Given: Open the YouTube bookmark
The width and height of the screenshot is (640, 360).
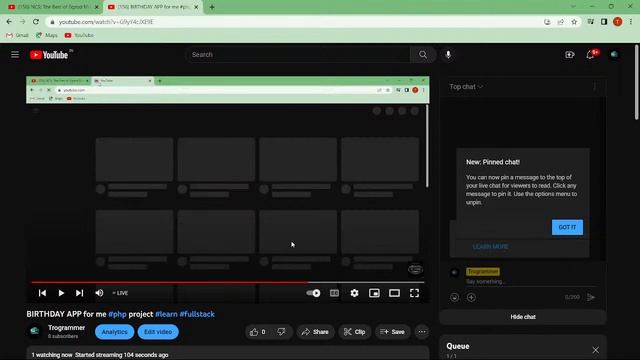Looking at the screenshot, I should pos(79,35).
